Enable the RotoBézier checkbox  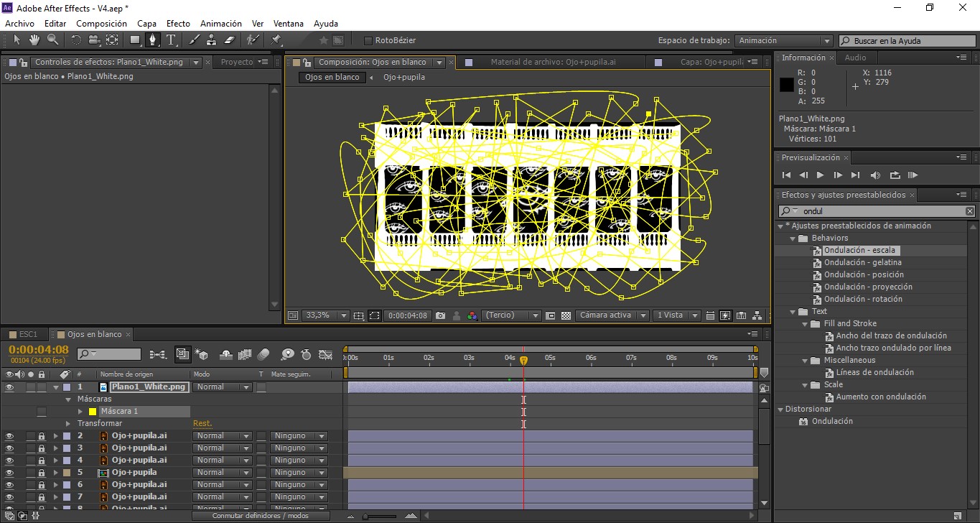coord(368,40)
